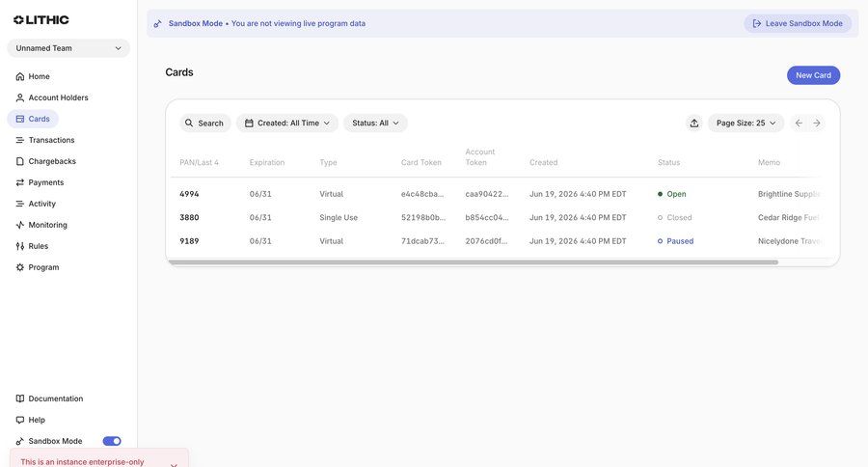
Task: Sort by PAN/Last 4 column header
Action: 199,162
